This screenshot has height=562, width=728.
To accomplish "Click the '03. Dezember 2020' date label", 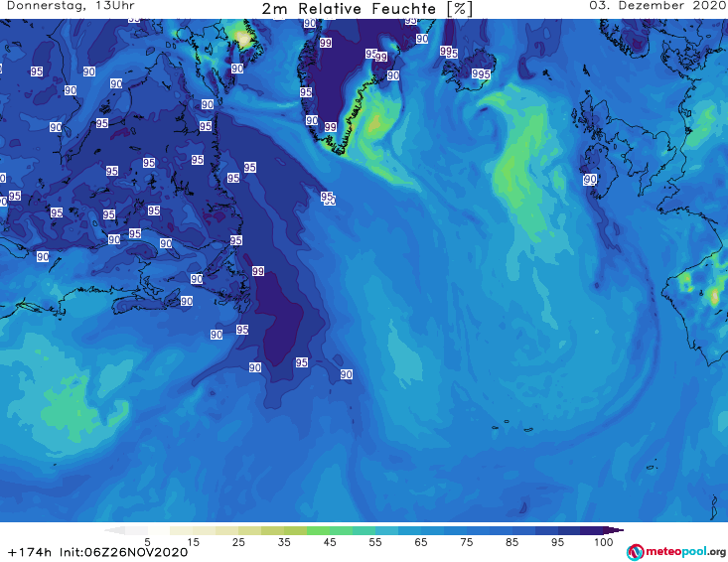I will coord(657,6).
